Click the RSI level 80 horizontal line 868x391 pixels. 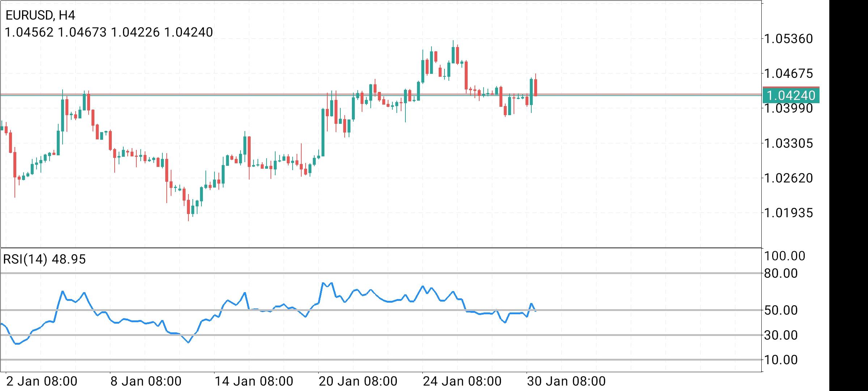tap(381, 273)
